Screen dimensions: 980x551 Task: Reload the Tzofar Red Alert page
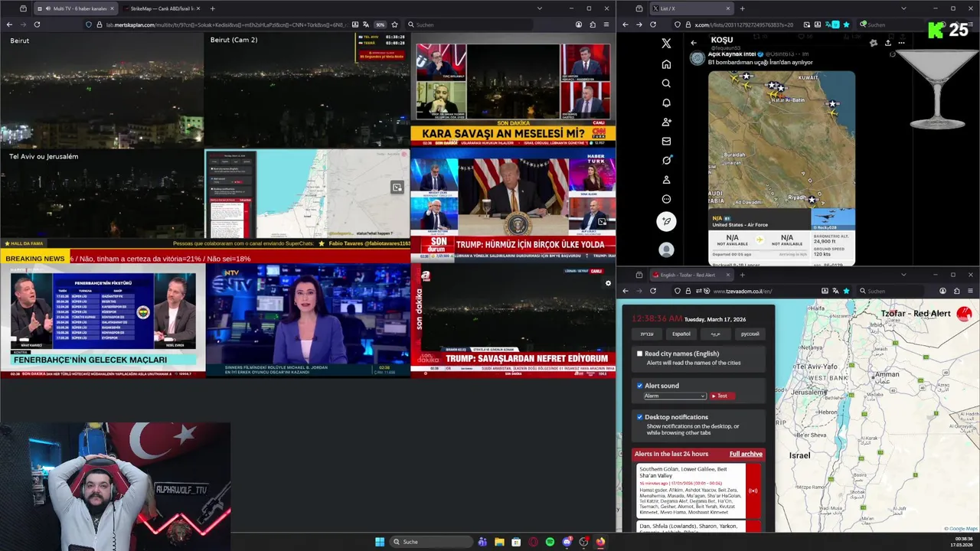(x=653, y=291)
